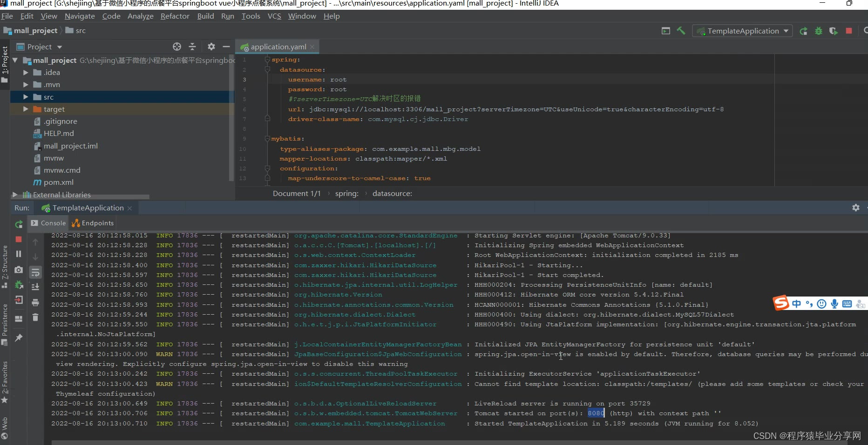
Task: Click the Pin tab icon
Action: coord(19,338)
